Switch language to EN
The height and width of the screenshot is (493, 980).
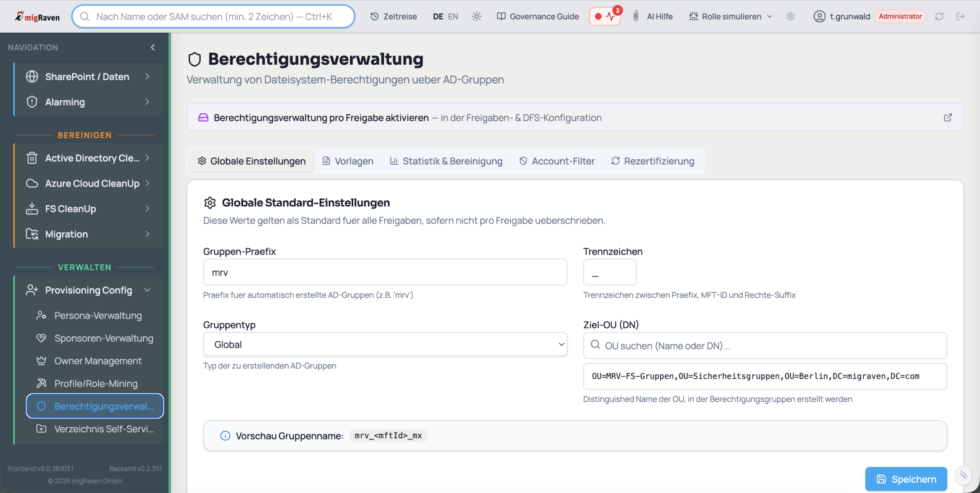[x=453, y=16]
